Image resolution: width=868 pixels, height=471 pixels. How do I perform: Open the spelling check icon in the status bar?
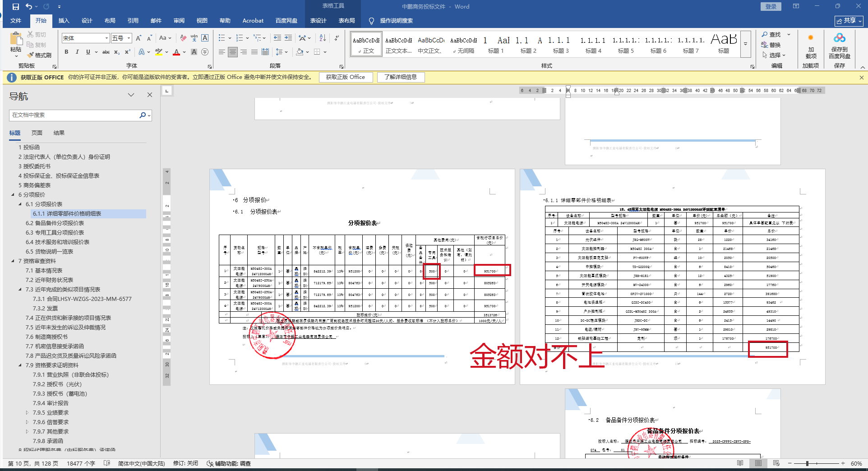pyautogui.click(x=107, y=463)
